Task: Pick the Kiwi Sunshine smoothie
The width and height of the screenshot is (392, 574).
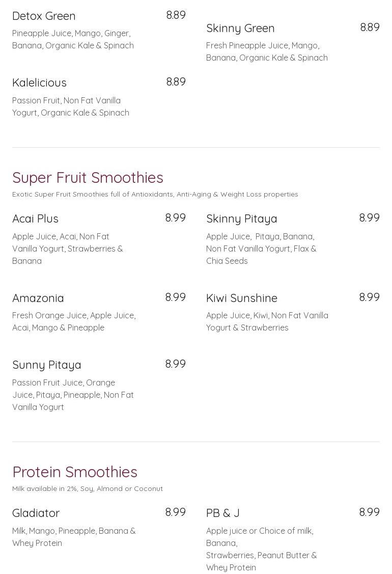Action: click(241, 298)
